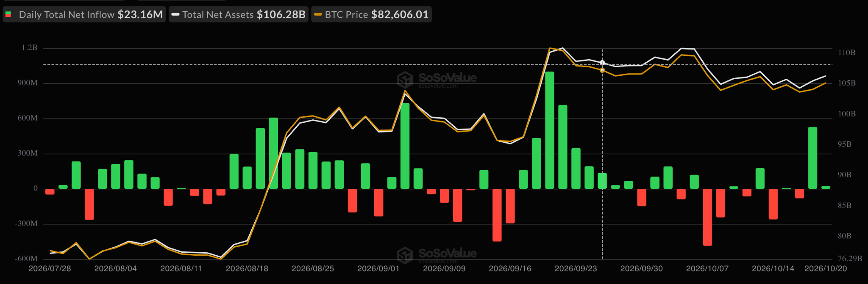Image resolution: width=868 pixels, height=284 pixels.
Task: Select the 2026/08/25 date label
Action: click(313, 269)
